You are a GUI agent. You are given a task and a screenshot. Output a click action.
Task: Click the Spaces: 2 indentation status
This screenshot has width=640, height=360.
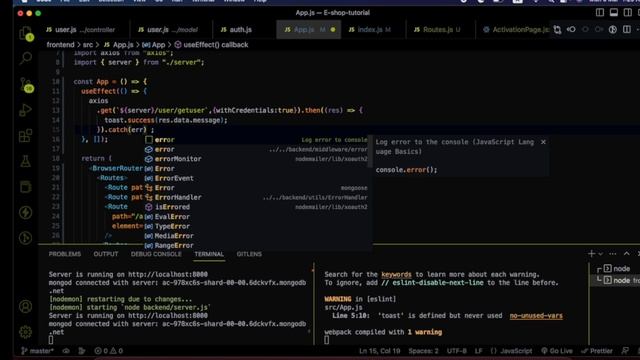point(423,351)
